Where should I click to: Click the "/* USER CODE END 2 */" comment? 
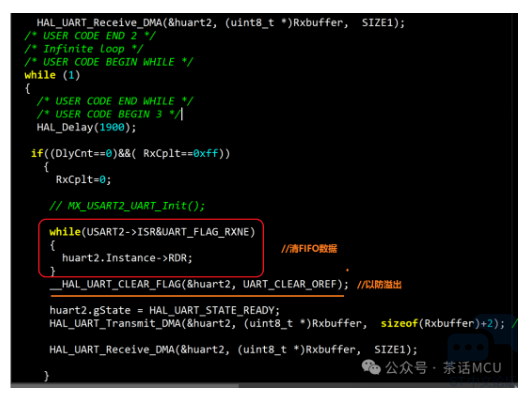pyautogui.click(x=90, y=36)
